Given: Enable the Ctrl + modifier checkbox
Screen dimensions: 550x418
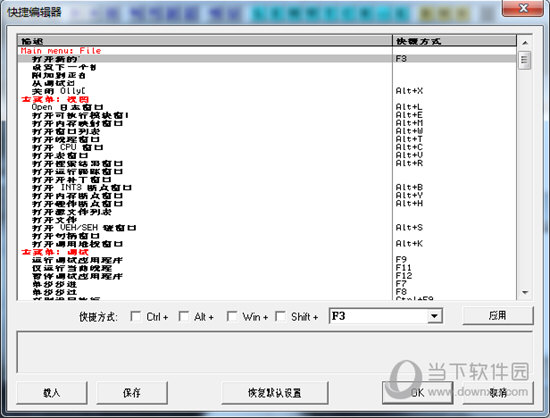Looking at the screenshot, I should pyautogui.click(x=135, y=316).
